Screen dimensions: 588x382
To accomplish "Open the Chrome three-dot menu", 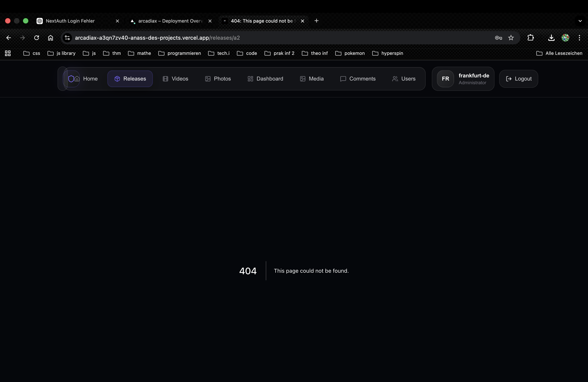I will click(x=579, y=38).
